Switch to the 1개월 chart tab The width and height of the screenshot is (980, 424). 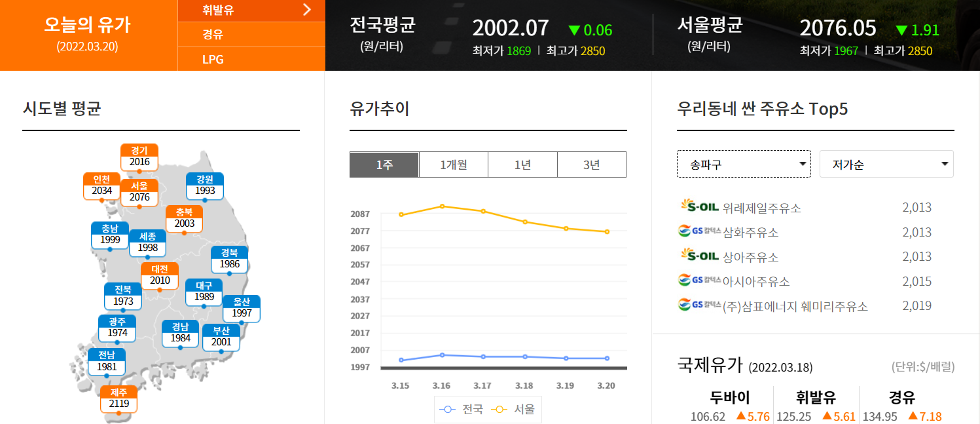pyautogui.click(x=453, y=164)
